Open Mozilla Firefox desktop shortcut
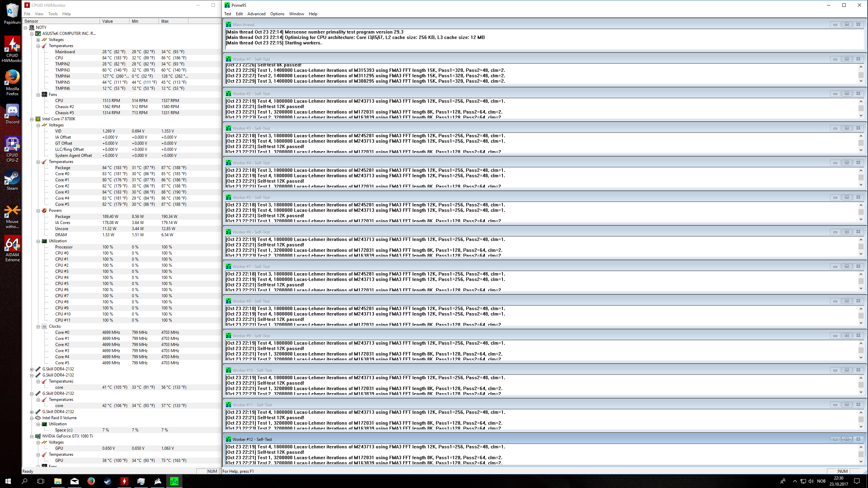This screenshot has height=488, width=868. (x=12, y=83)
